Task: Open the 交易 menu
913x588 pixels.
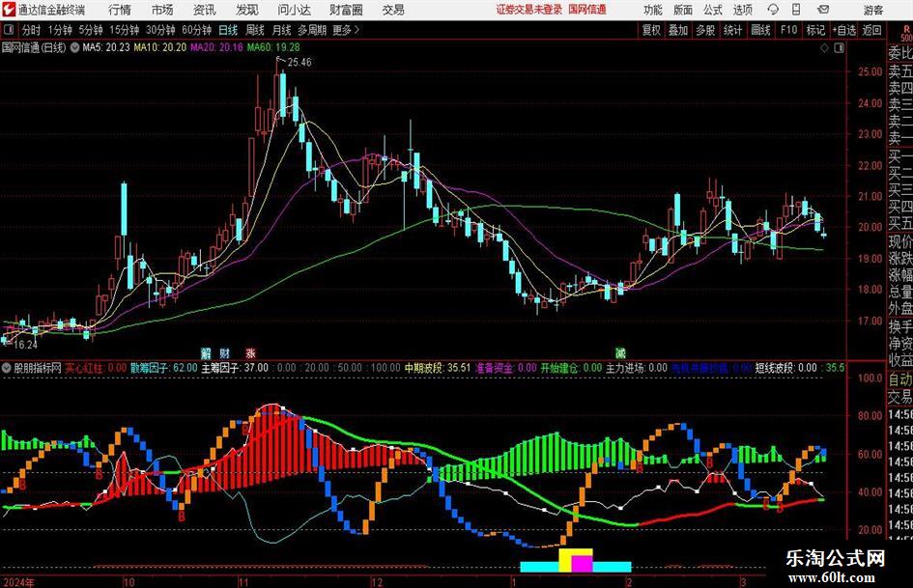Action: [x=393, y=10]
